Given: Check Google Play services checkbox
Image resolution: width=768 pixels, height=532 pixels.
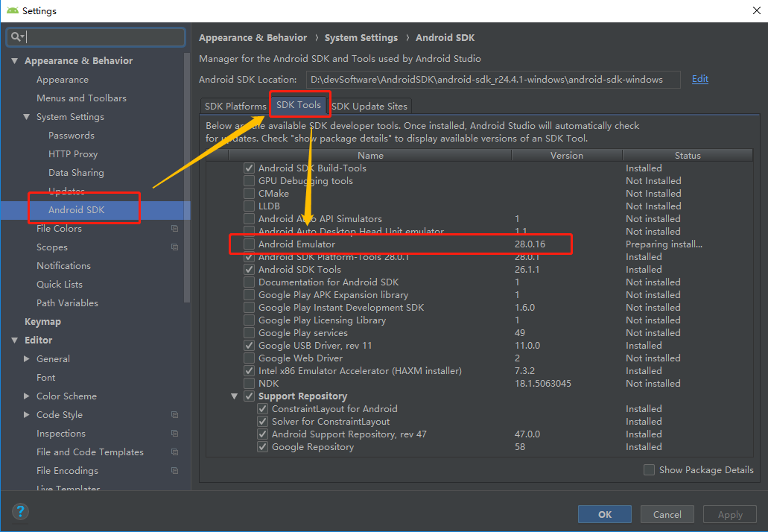Looking at the screenshot, I should coord(250,332).
